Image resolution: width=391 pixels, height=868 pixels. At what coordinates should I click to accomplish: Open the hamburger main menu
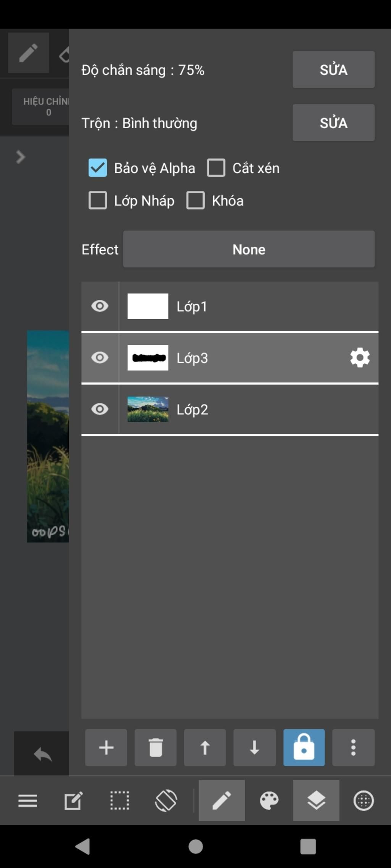27,800
